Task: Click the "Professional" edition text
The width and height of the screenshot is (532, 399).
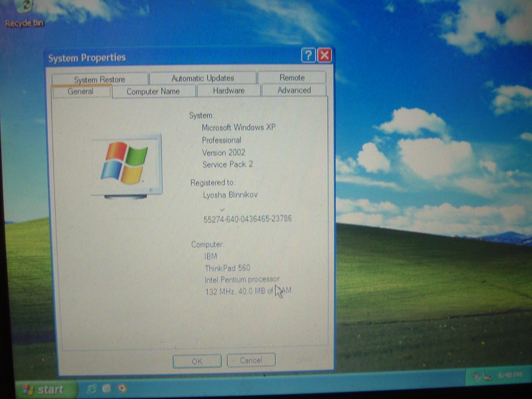Action: 222,140
